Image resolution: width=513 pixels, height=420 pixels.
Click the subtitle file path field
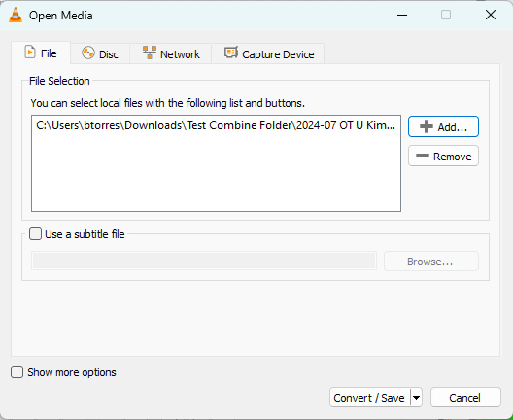204,261
